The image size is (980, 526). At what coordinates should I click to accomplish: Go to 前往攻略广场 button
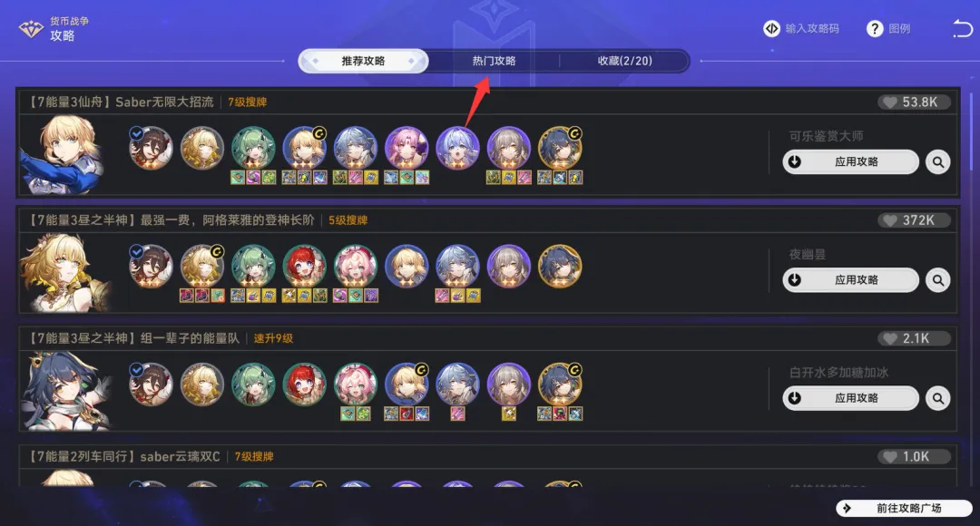904,508
